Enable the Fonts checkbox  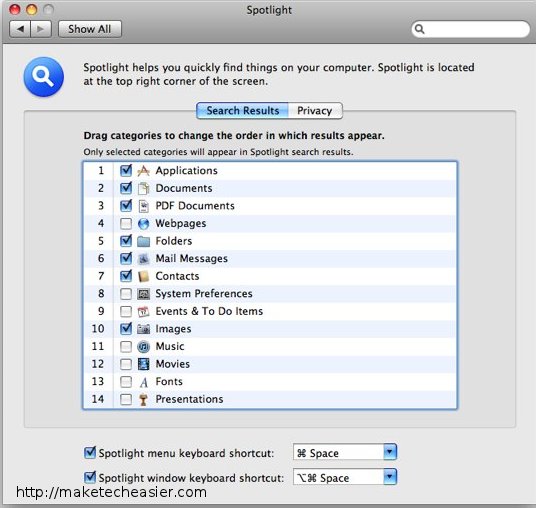[x=126, y=382]
